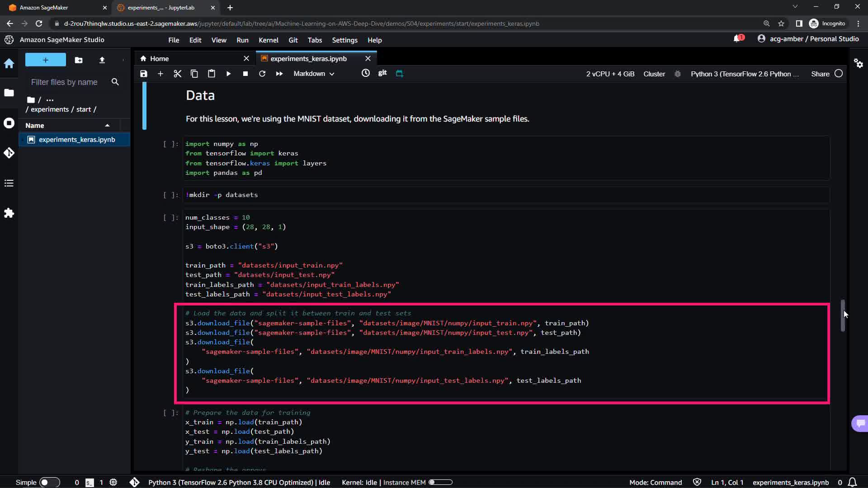Restart kernel and run all cells
Screen dimensions: 868x488
pyautogui.click(x=279, y=74)
